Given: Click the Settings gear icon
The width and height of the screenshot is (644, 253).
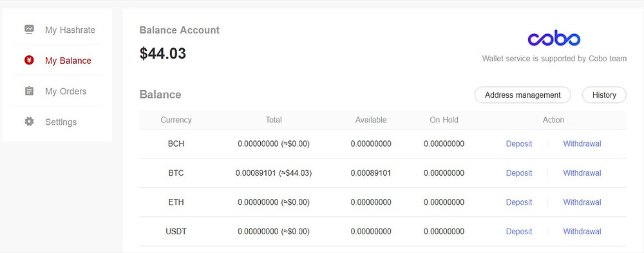Looking at the screenshot, I should [x=29, y=122].
